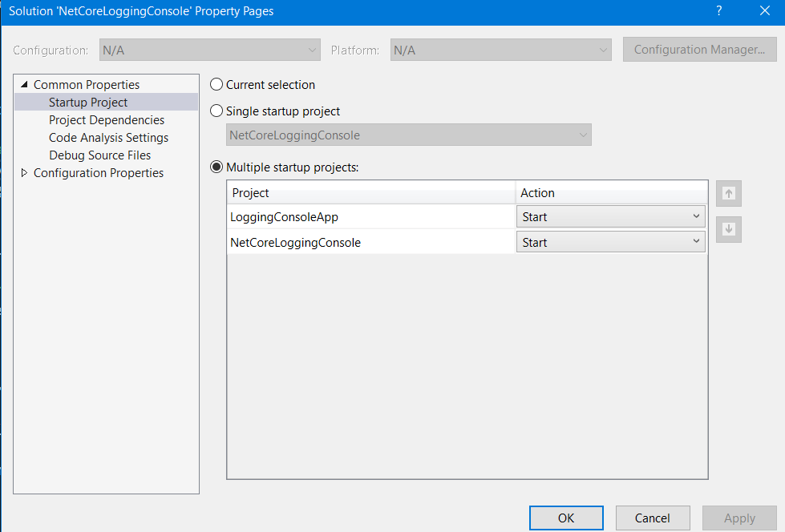Open Action dropdown for NetCoreLoggingConsole
This screenshot has height=532, width=785.
[610, 243]
